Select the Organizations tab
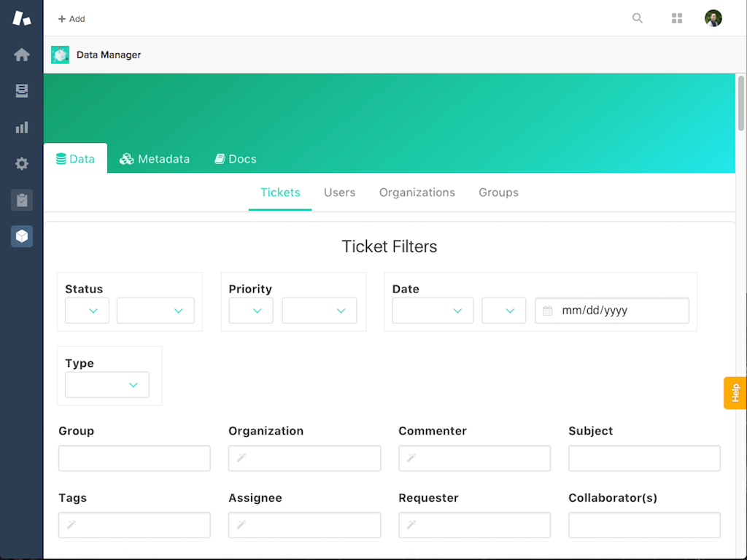The width and height of the screenshot is (747, 560). point(417,192)
